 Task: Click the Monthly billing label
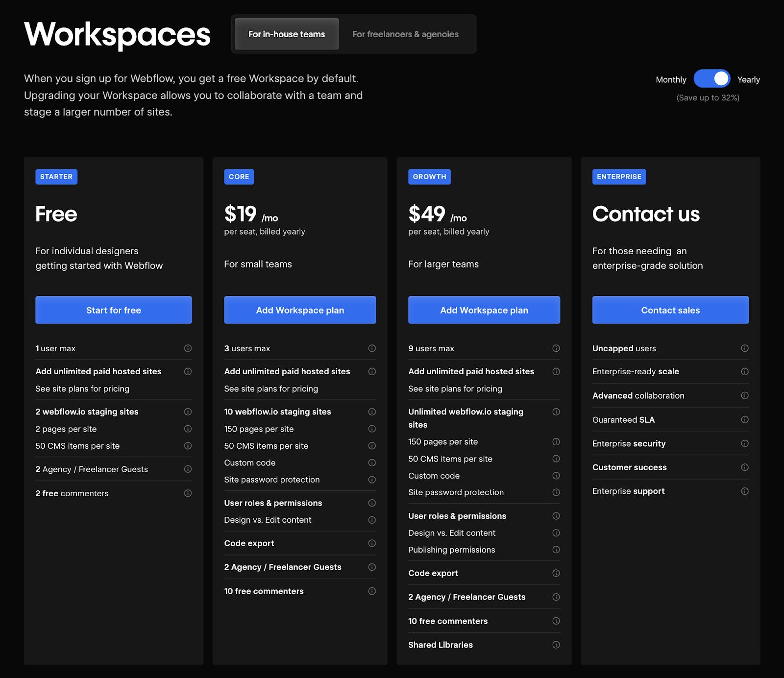[671, 79]
